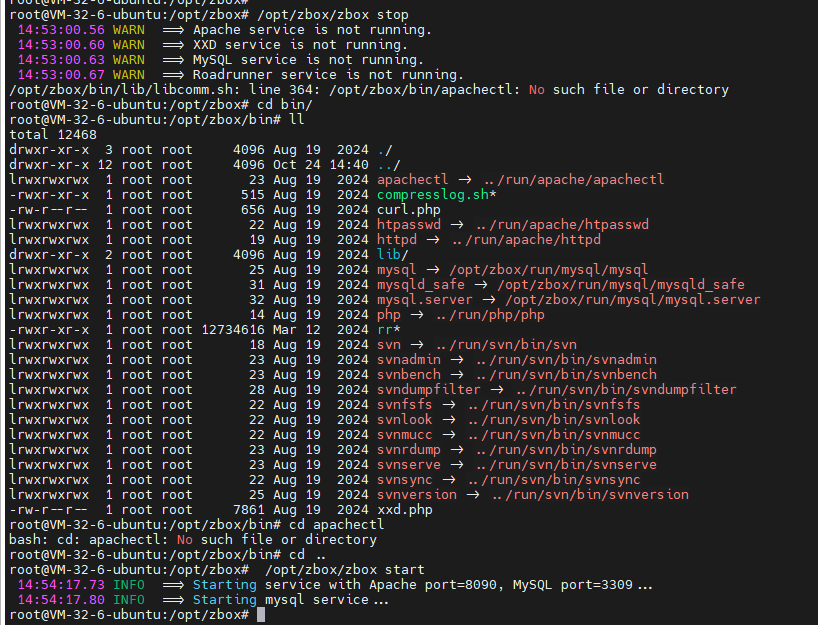Select the 'mysqld_safe' symlink name
Viewport: 818px width, 625px height.
[421, 285]
